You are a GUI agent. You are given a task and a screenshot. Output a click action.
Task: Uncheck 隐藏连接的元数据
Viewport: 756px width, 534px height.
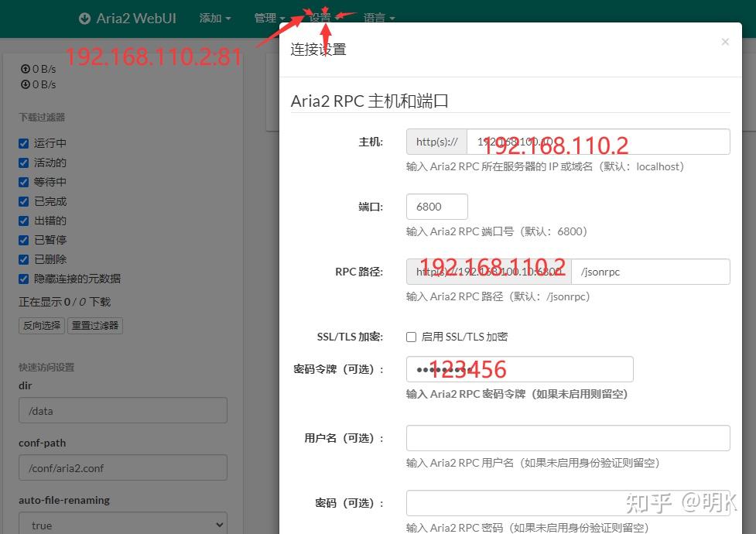22,279
